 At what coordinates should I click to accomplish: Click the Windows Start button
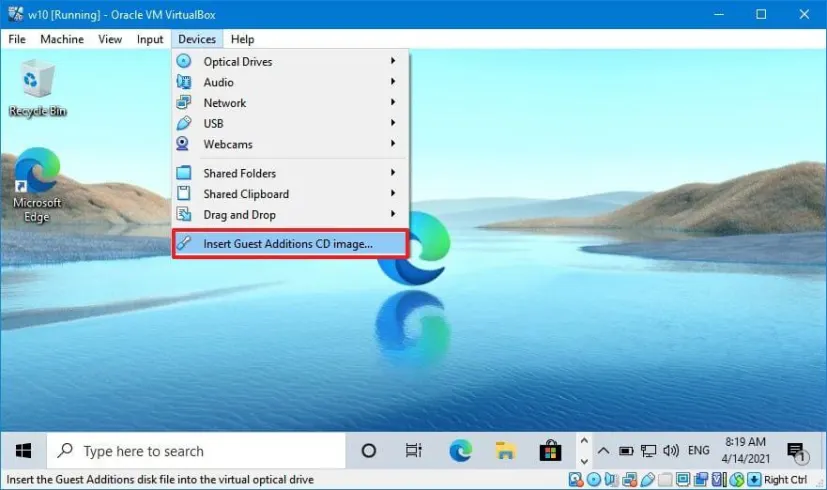pyautogui.click(x=22, y=451)
